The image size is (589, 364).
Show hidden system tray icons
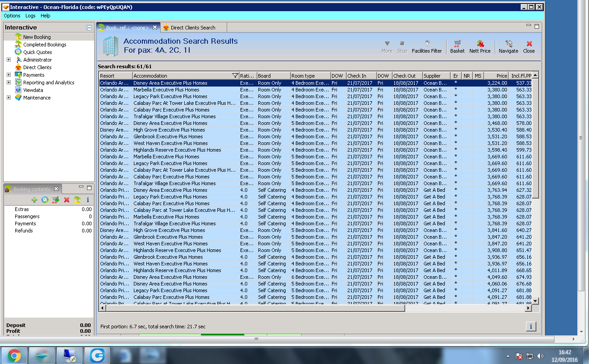[x=508, y=356]
